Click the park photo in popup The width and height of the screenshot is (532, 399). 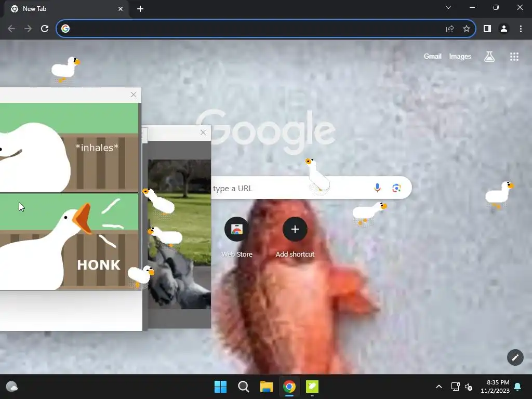pos(179,234)
